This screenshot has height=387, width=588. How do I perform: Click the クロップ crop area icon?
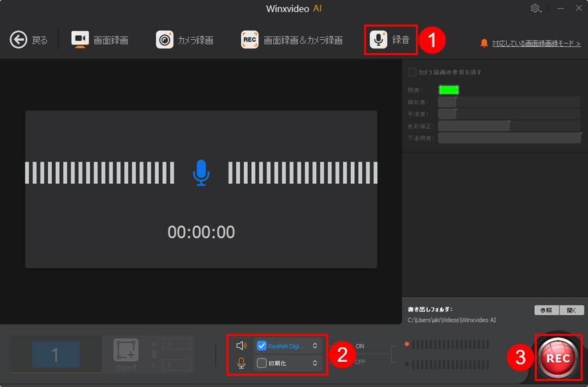[x=126, y=350]
